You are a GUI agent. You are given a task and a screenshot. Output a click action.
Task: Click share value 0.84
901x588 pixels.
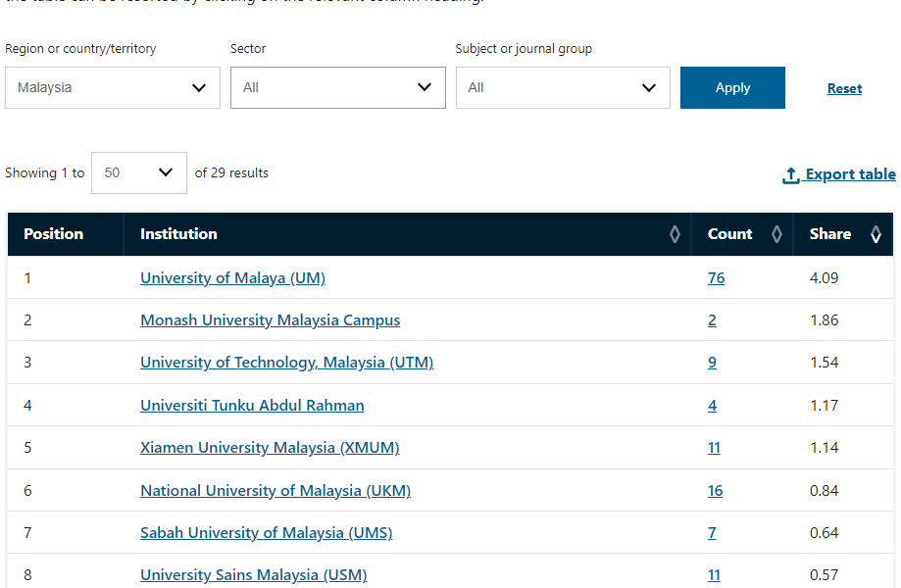[x=824, y=490]
